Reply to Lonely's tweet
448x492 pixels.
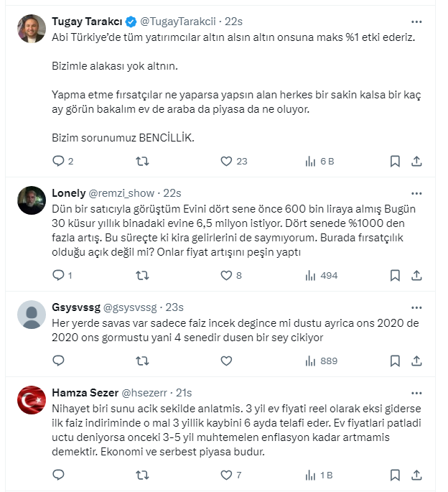[59, 275]
